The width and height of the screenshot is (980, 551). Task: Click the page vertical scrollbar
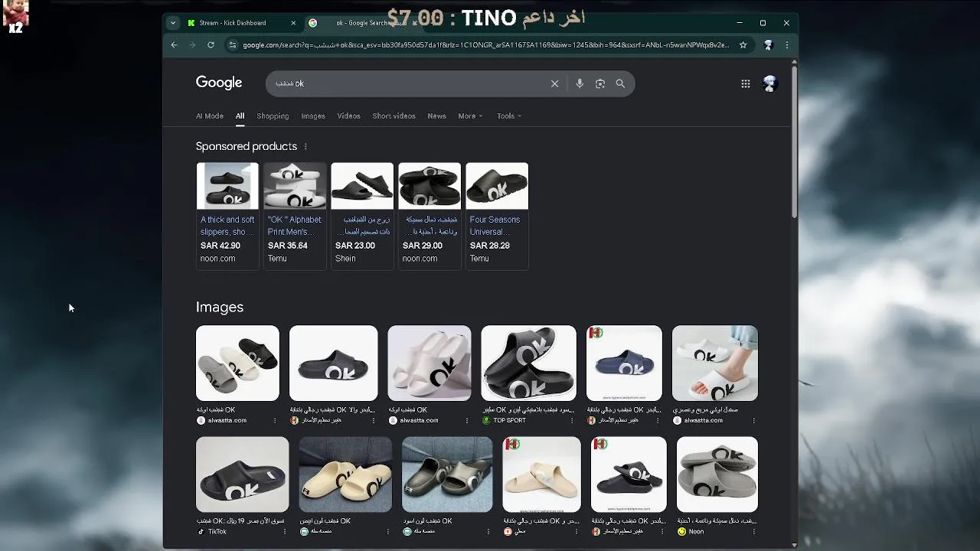794,142
